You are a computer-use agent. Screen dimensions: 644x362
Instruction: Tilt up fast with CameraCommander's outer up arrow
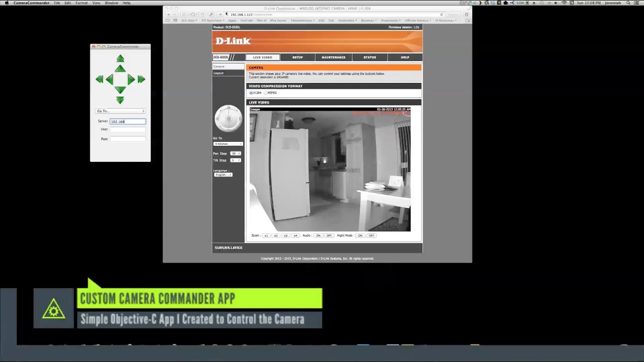(x=120, y=58)
